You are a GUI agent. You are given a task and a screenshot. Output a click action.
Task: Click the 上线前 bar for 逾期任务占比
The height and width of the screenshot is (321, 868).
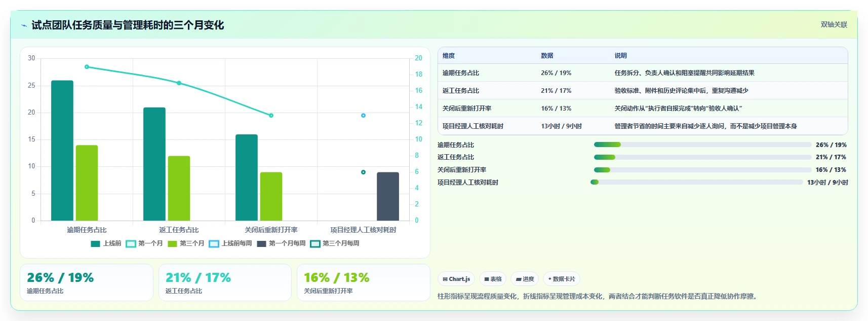pos(62,151)
